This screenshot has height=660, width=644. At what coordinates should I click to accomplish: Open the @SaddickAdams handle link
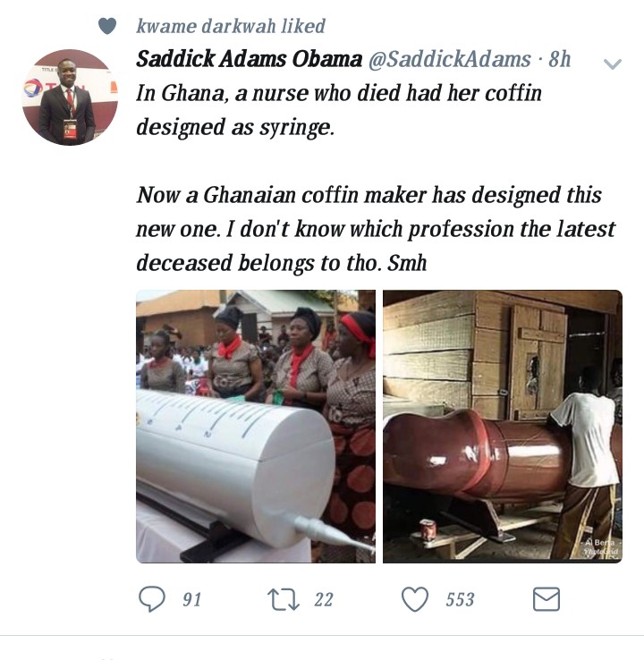pyautogui.click(x=450, y=59)
